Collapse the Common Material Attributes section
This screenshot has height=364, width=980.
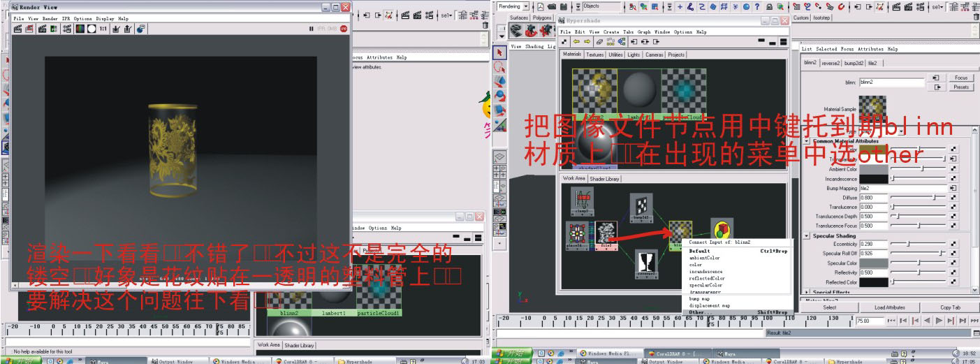pyautogui.click(x=807, y=141)
